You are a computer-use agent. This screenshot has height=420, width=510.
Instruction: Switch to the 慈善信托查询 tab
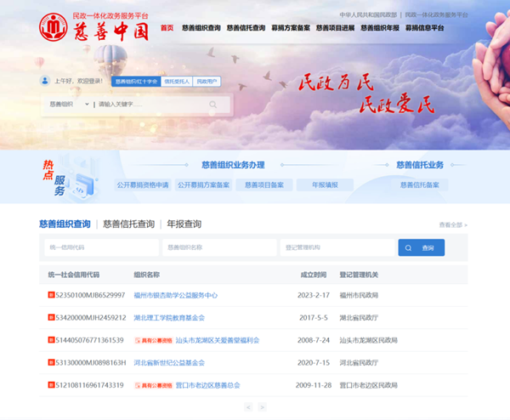pyautogui.click(x=128, y=224)
